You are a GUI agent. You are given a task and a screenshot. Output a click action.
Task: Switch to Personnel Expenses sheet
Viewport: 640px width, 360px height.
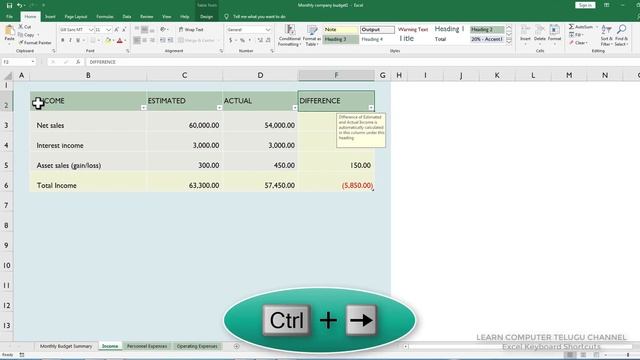(x=147, y=346)
